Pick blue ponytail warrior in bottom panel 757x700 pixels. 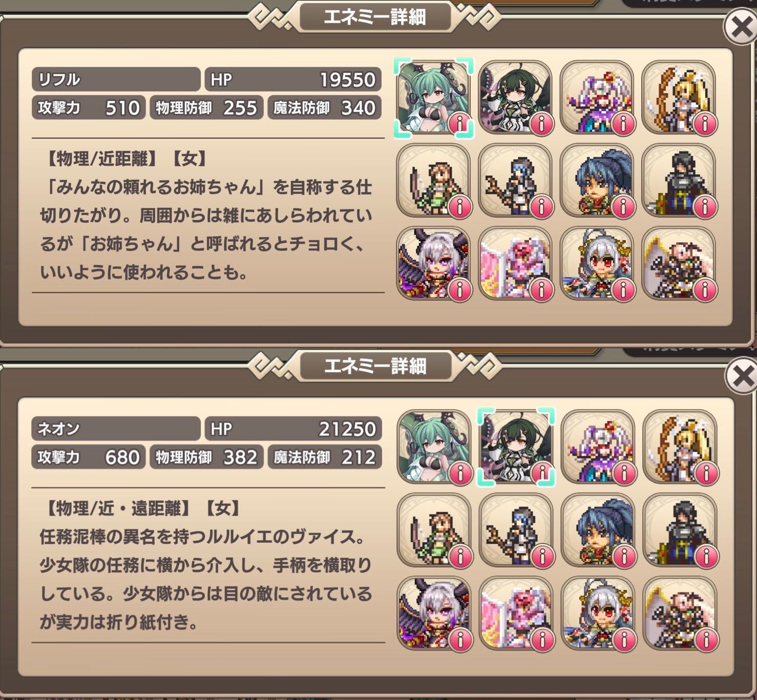pyautogui.click(x=598, y=530)
